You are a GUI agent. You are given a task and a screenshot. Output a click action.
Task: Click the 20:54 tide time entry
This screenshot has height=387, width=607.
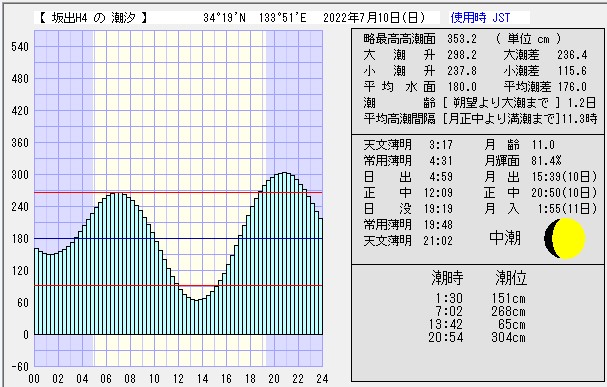(446, 337)
